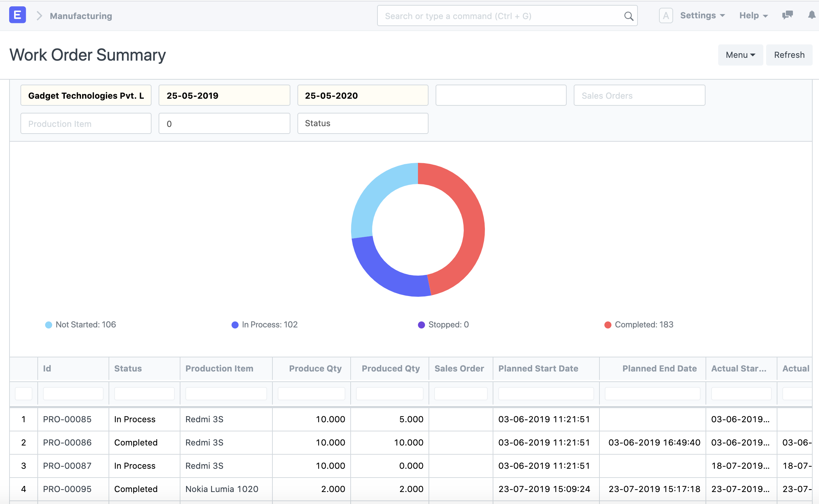Open the notifications bell icon
Screen dimensions: 819x504
812,15
